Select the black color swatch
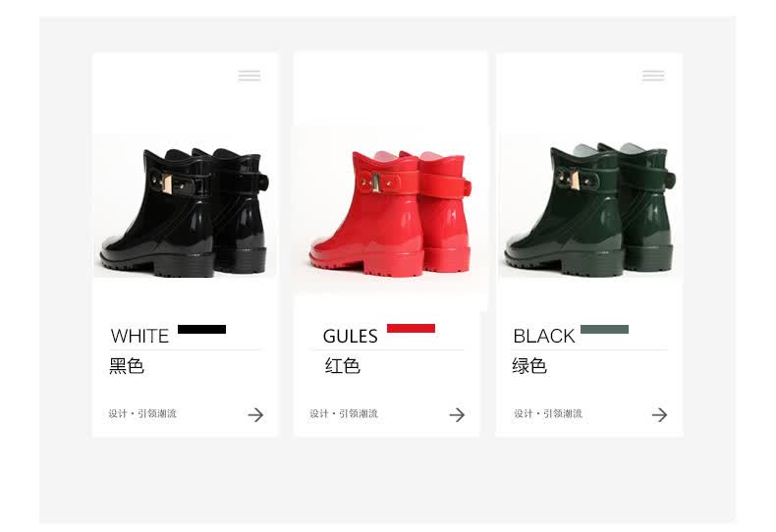Screen dimensions: 776x532 point(202,329)
